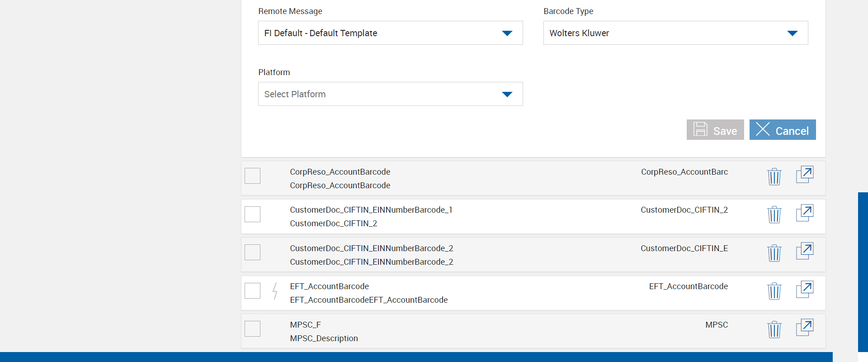
Task: Open CustomerDoc_CIFTIN_EINNumberBarcode_2 via external-link icon
Action: pos(804,251)
